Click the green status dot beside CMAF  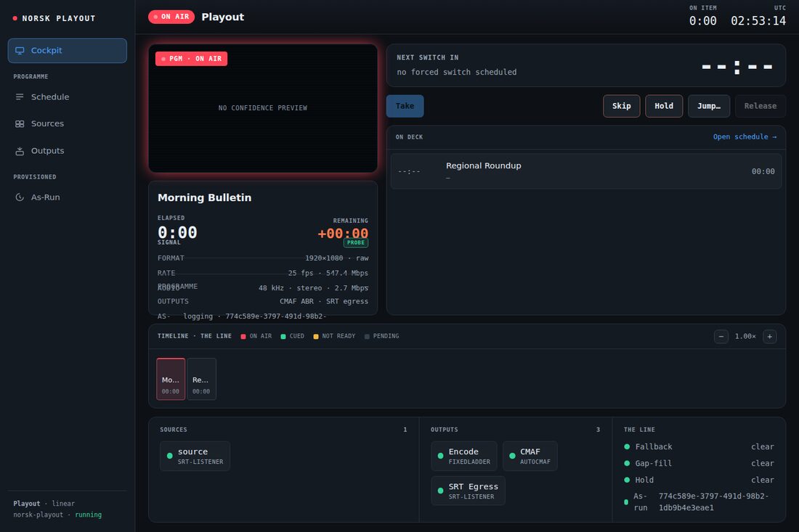pyautogui.click(x=512, y=456)
